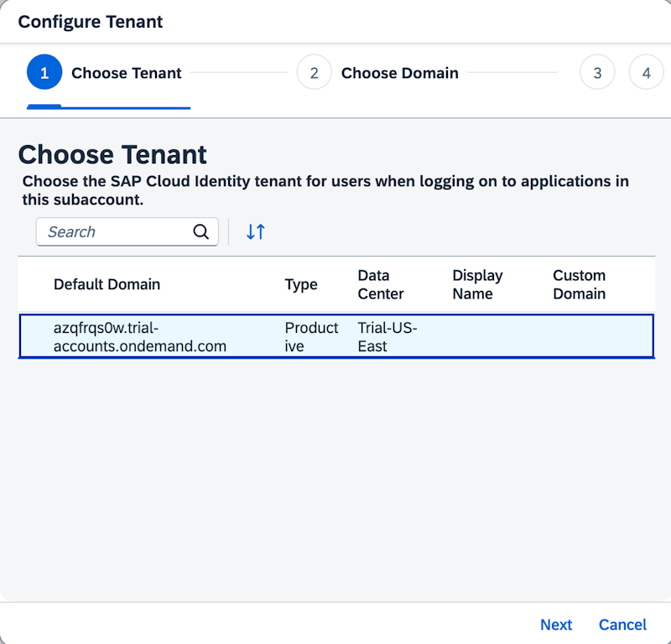Click the Type column header

click(301, 284)
